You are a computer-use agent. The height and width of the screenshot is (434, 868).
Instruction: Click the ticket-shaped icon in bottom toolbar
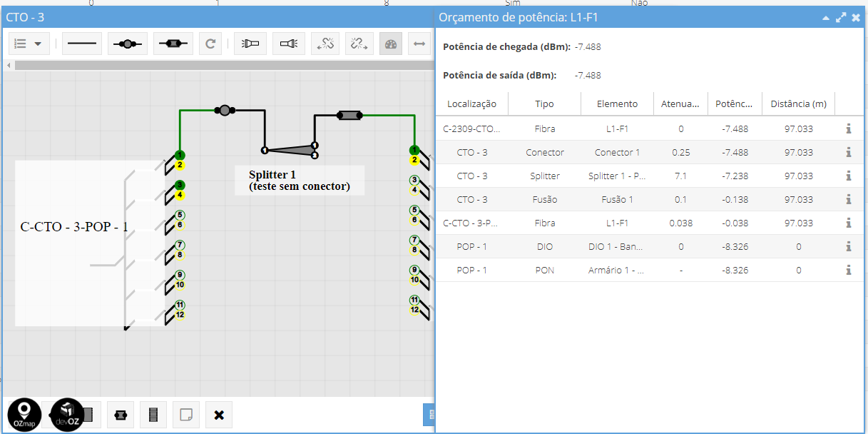pos(121,414)
